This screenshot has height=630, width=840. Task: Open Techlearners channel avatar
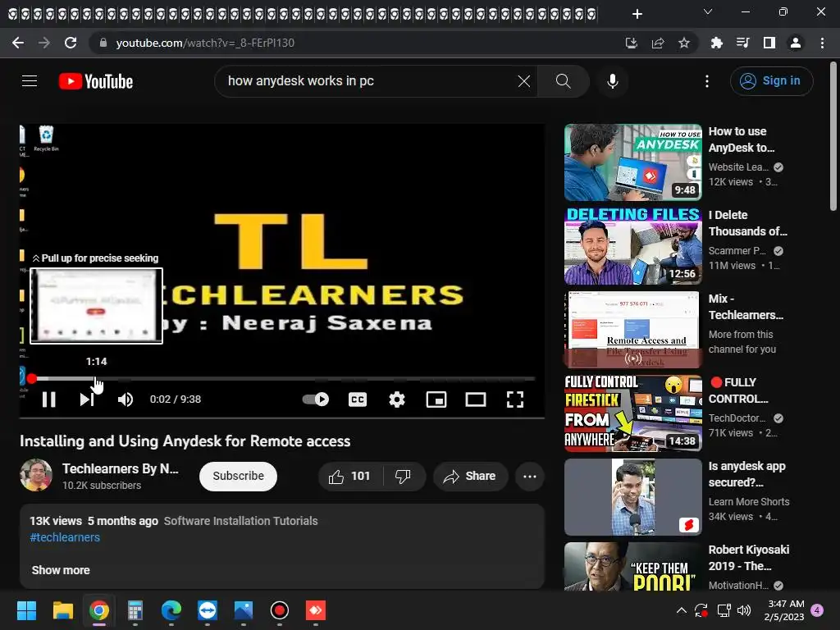[36, 475]
